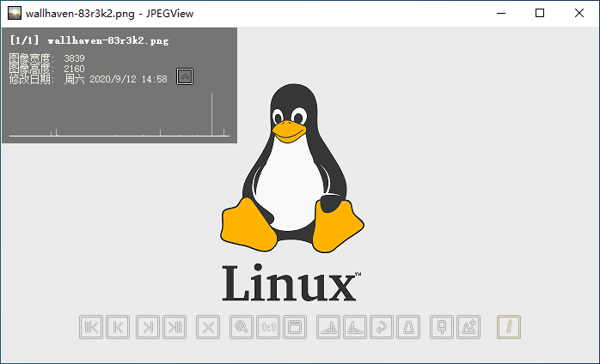Show the next image
This screenshot has height=364, width=600.
(x=148, y=327)
